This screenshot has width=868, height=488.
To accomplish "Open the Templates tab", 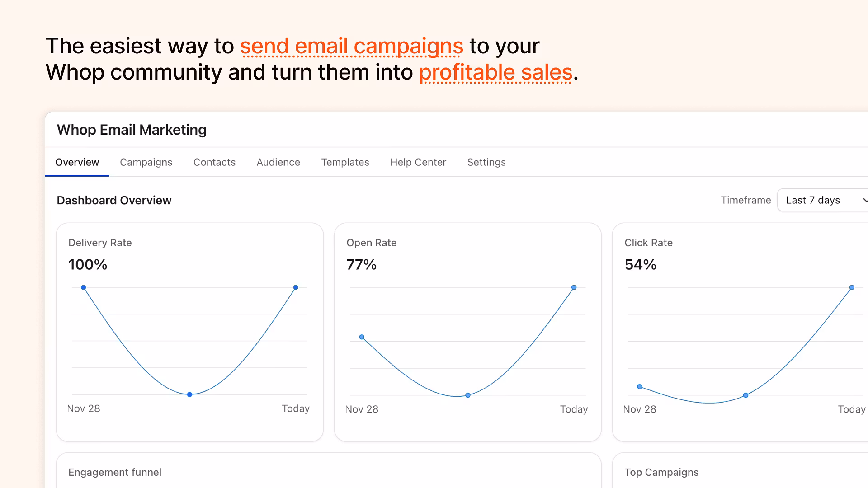I will click(x=345, y=162).
